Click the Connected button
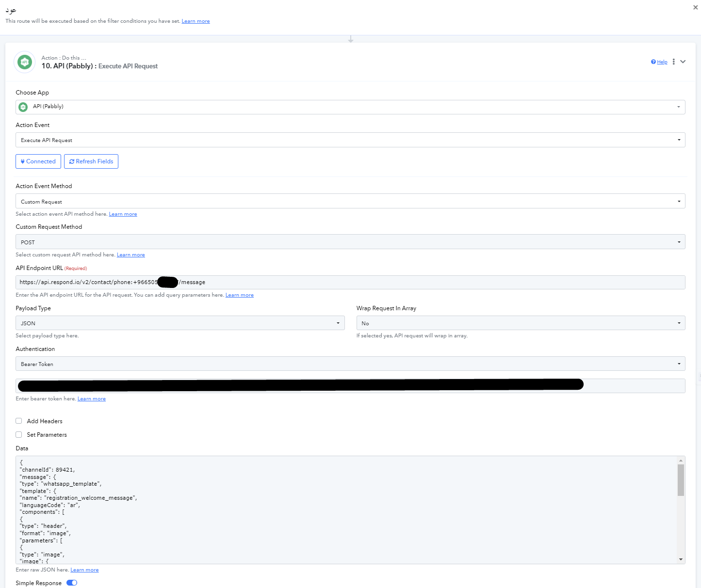The height and width of the screenshot is (588, 701). click(38, 161)
